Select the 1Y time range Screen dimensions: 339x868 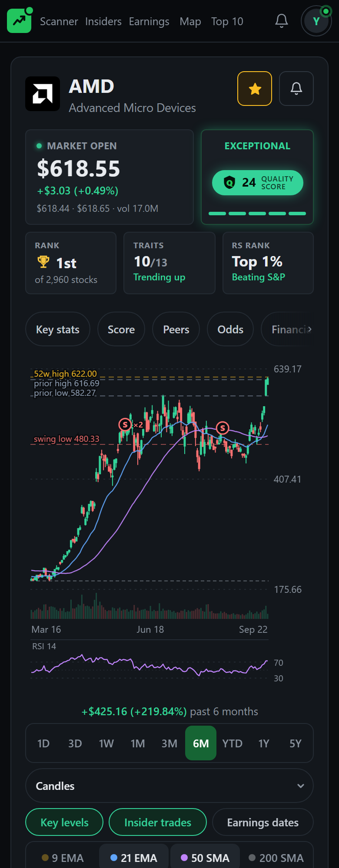pyautogui.click(x=264, y=743)
